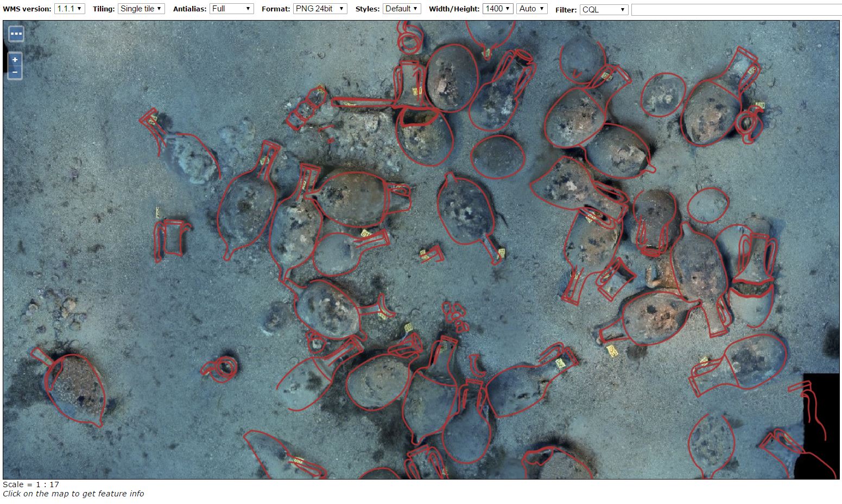Open the Antialias dropdown set to Full
This screenshot has height=504, width=842.
[231, 9]
